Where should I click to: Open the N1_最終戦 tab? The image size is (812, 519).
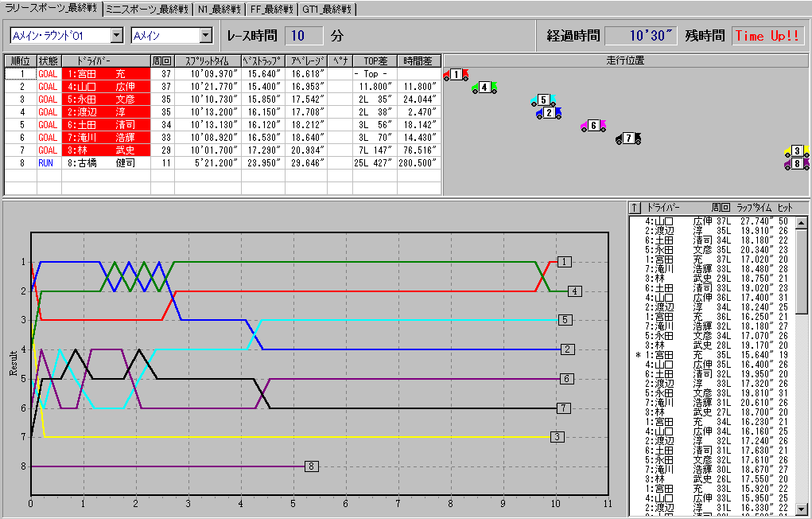pos(218,9)
